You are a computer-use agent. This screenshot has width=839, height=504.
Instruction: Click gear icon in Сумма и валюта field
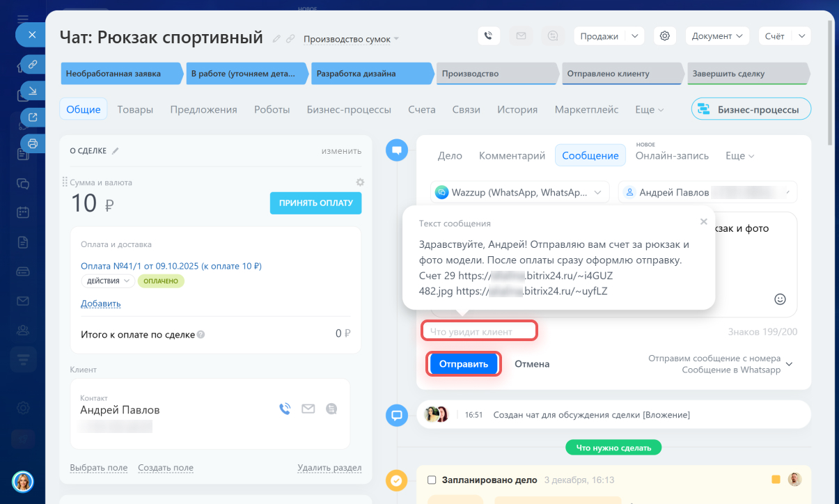[x=360, y=182]
